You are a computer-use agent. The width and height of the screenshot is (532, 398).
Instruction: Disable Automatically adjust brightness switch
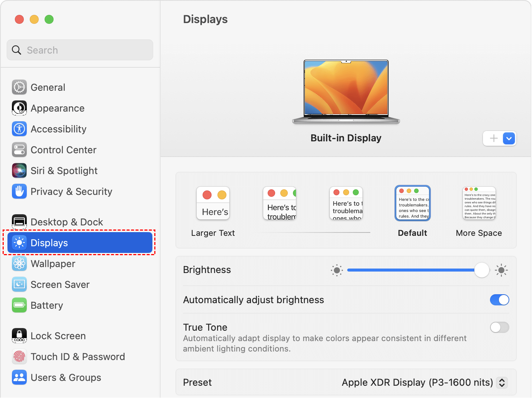point(499,300)
